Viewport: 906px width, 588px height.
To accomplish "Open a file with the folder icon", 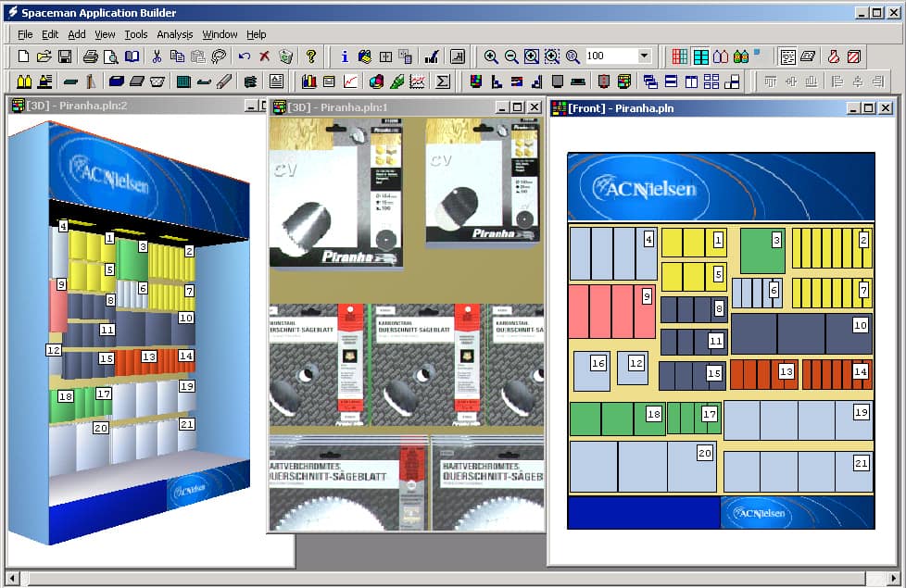I will point(44,56).
